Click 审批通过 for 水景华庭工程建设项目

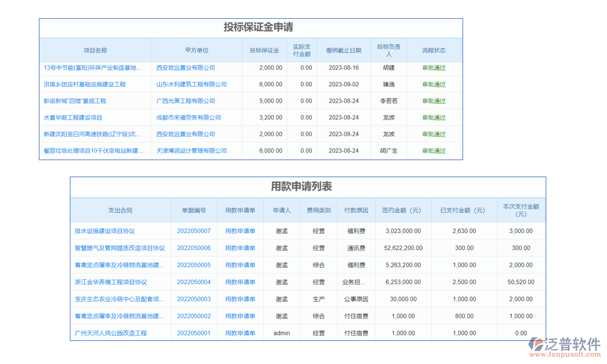click(433, 117)
